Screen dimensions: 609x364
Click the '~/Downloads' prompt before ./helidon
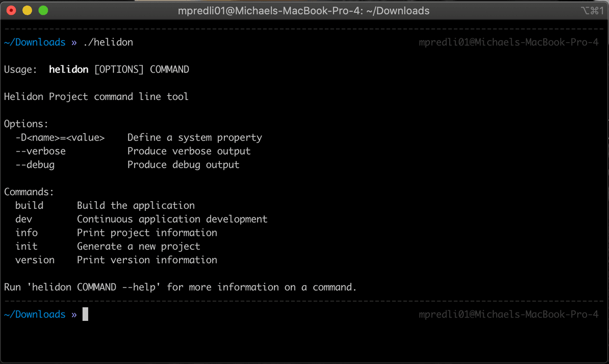(35, 42)
